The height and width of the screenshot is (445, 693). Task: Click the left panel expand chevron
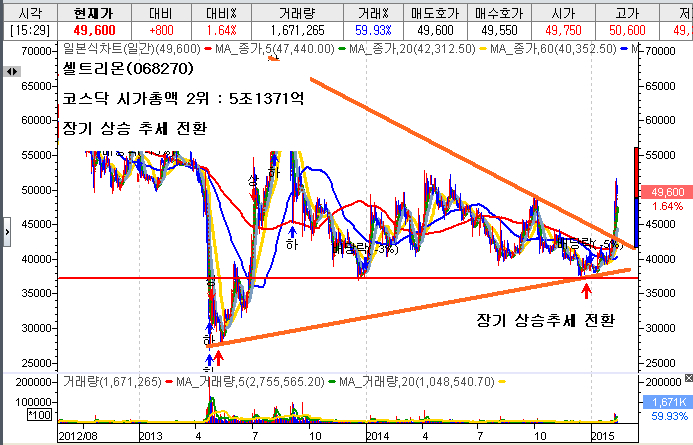tap(7, 233)
